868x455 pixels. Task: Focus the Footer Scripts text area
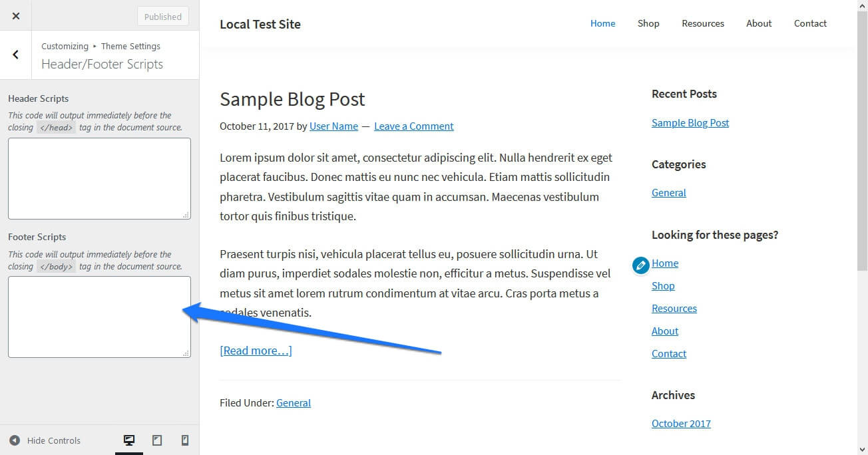(x=99, y=317)
